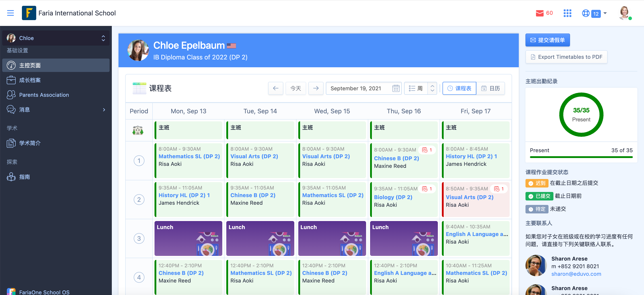Viewport: 644px width, 295px height.
Task: Click the calendar picker icon in date field
Action: coord(396,88)
